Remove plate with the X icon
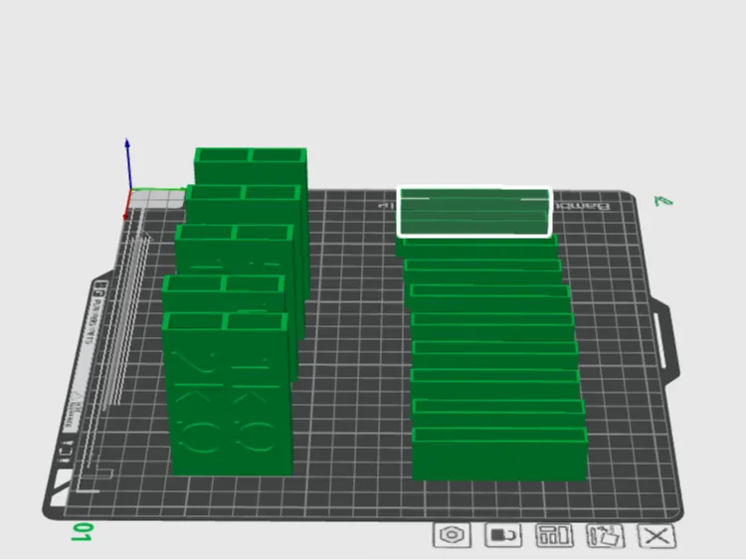 pyautogui.click(x=656, y=536)
